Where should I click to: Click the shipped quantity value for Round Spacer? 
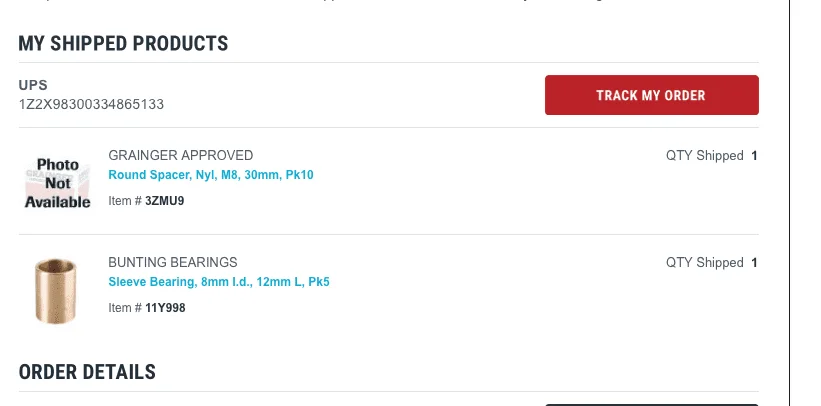(754, 156)
